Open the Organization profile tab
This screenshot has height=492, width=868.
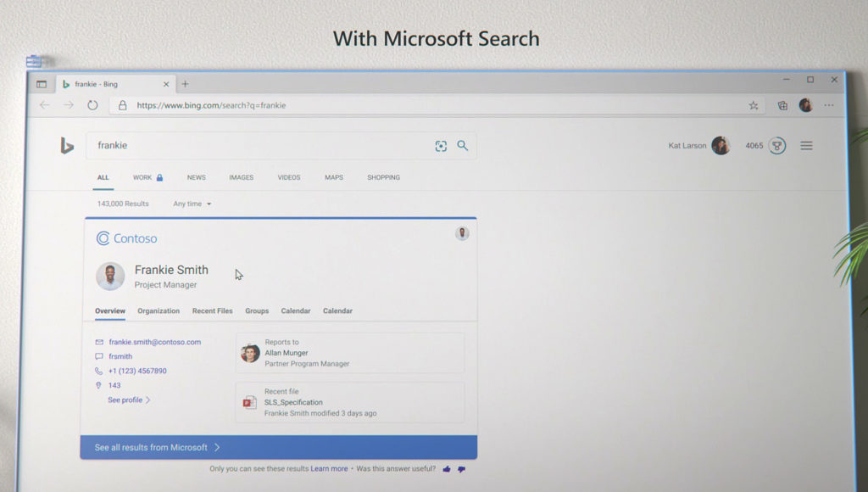click(159, 310)
